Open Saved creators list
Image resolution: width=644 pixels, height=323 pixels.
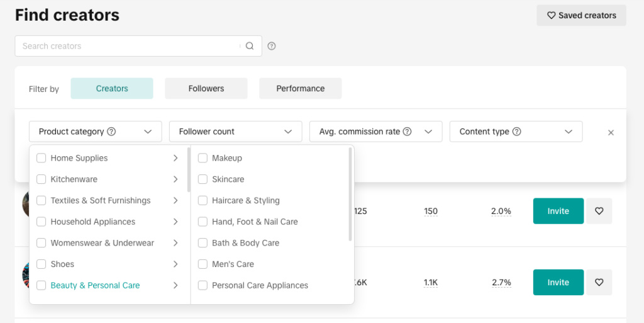581,15
